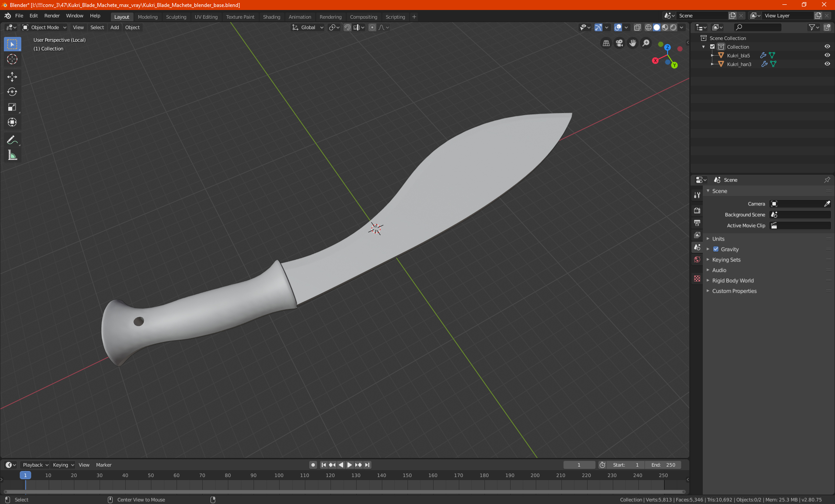The width and height of the screenshot is (835, 504).
Task: Switch to orthographic grid view icon
Action: pos(606,43)
